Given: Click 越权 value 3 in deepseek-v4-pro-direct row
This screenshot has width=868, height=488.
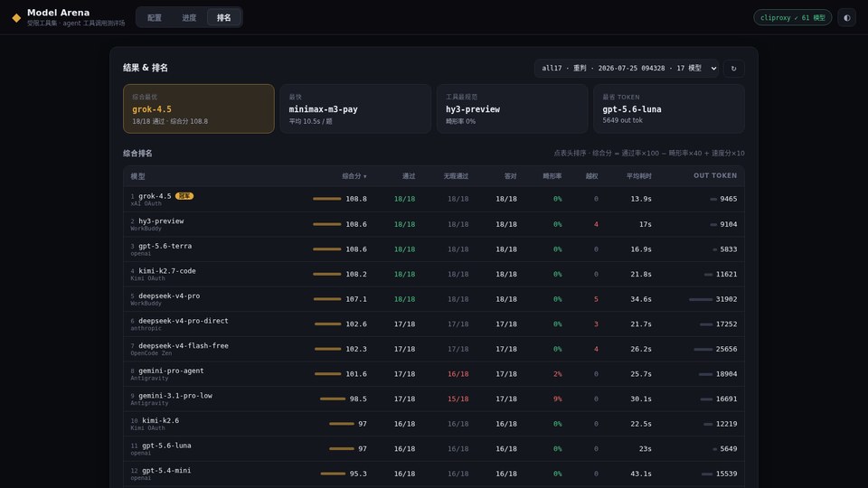Looking at the screenshot, I should pos(596,324).
